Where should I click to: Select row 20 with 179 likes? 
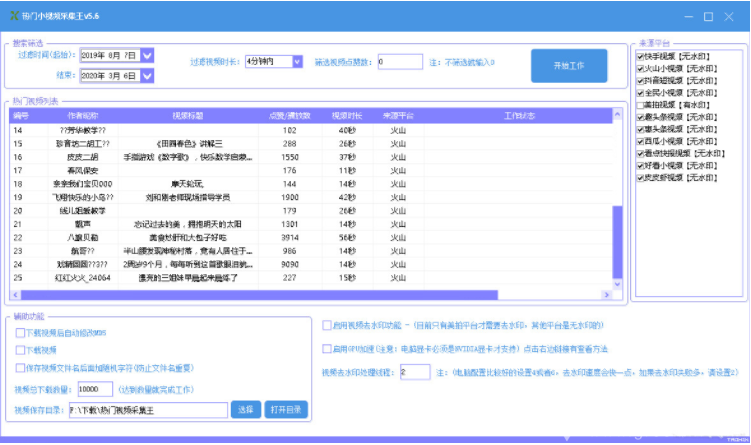(311, 211)
